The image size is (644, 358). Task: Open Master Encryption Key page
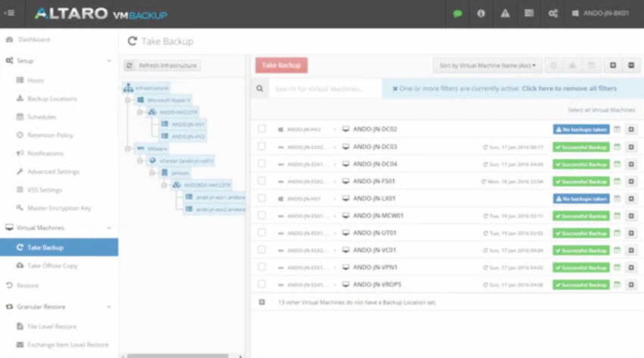point(59,208)
